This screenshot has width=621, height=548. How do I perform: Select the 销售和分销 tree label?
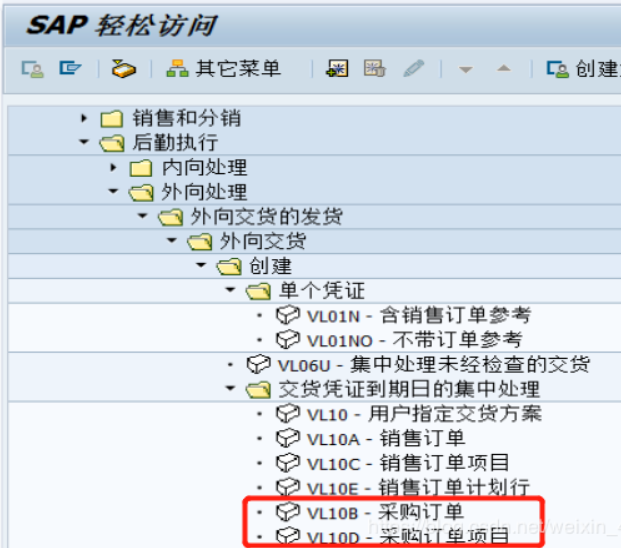tap(187, 118)
